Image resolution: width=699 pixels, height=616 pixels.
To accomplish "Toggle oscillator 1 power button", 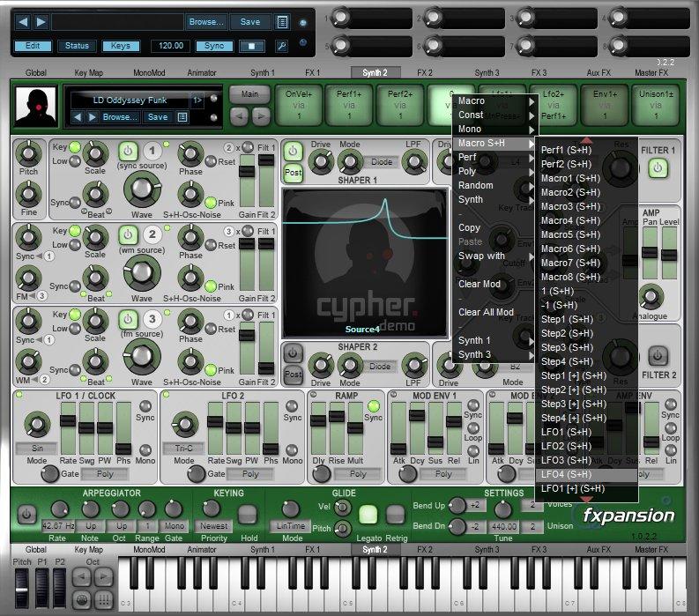I will point(128,152).
